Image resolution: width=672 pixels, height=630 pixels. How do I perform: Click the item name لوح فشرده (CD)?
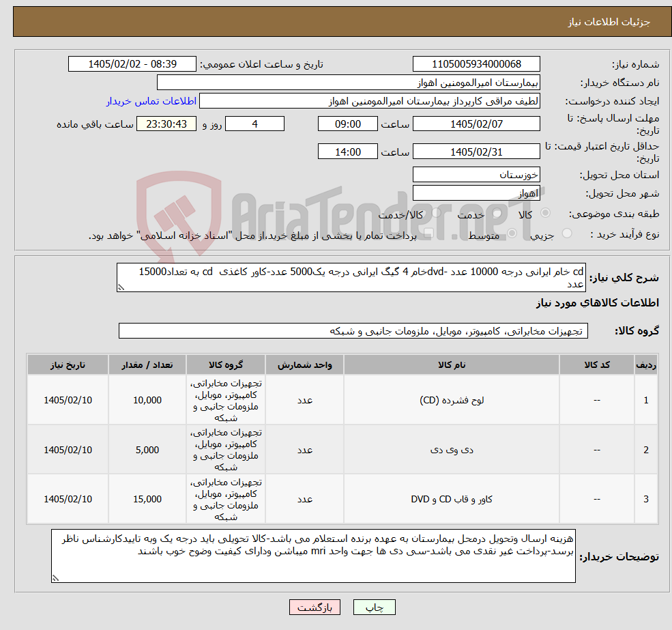[451, 400]
